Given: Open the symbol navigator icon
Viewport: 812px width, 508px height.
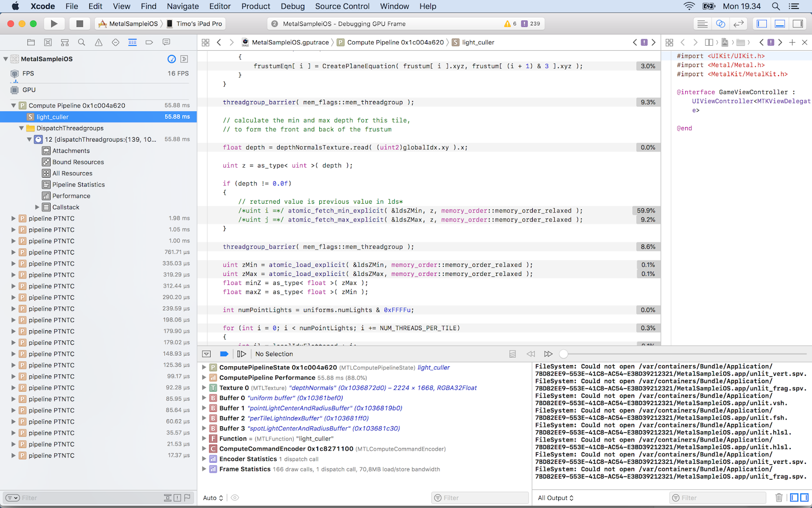Looking at the screenshot, I should click(64, 43).
